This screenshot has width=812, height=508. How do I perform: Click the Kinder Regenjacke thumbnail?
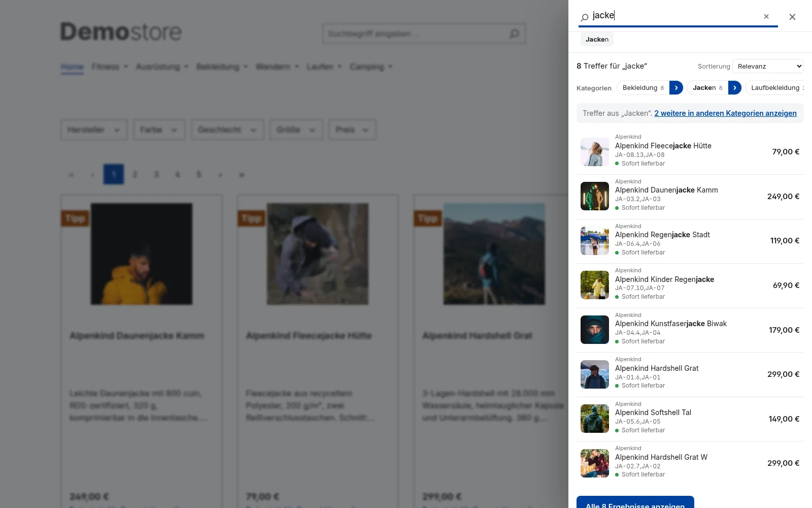pos(595,285)
